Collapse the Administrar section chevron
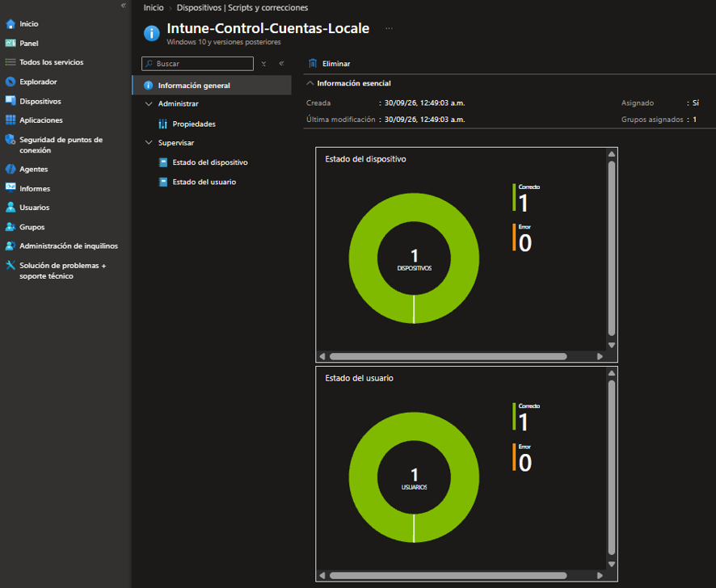This screenshot has width=716, height=588. [x=149, y=103]
